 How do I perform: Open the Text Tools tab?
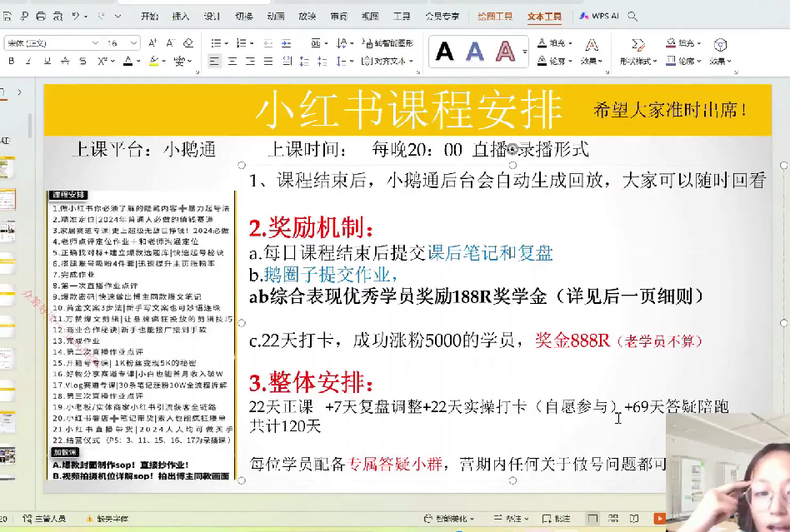(x=545, y=17)
